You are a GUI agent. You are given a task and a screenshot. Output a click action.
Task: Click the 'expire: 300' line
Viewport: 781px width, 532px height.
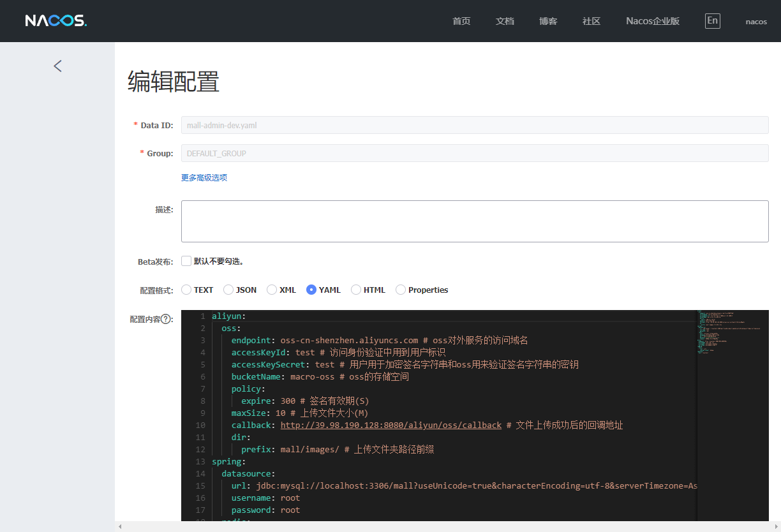305,401
